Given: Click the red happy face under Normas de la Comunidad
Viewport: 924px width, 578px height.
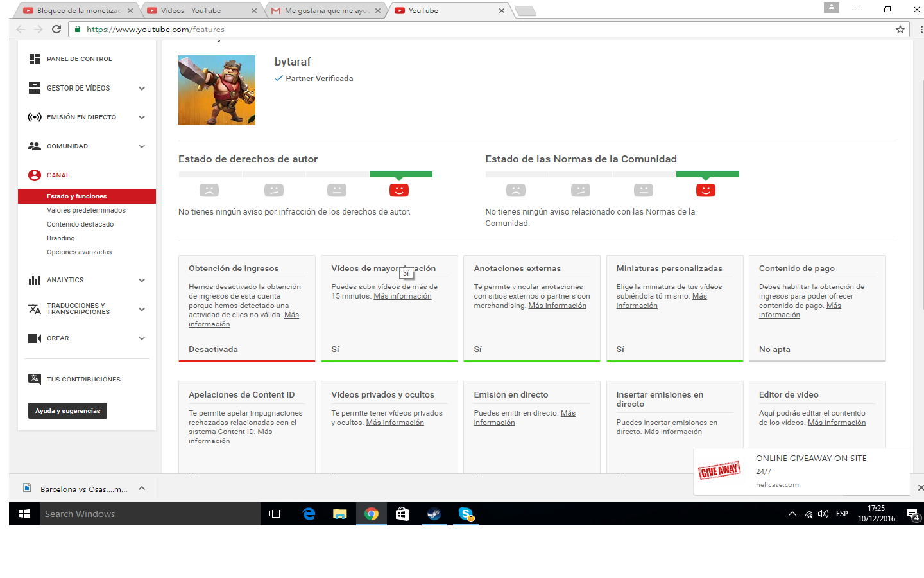Looking at the screenshot, I should [x=706, y=190].
